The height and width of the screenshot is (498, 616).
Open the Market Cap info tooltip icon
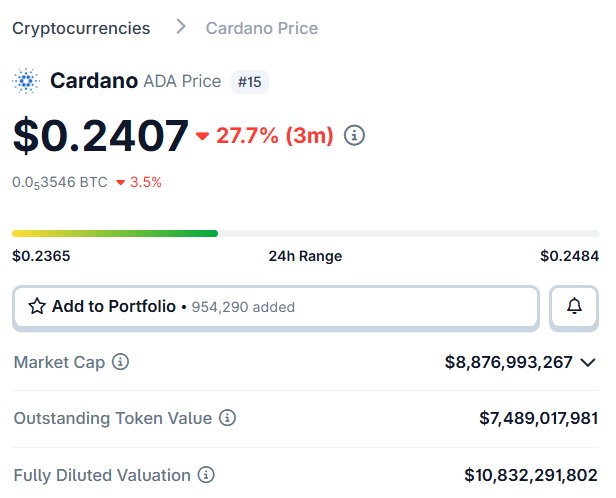point(121,362)
